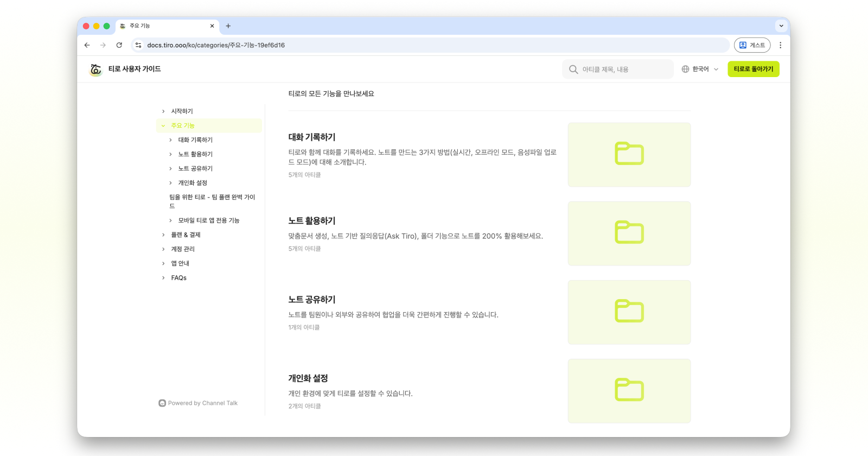The height and width of the screenshot is (456, 868).
Task: Open the tab search dropdown arrow
Action: (781, 26)
